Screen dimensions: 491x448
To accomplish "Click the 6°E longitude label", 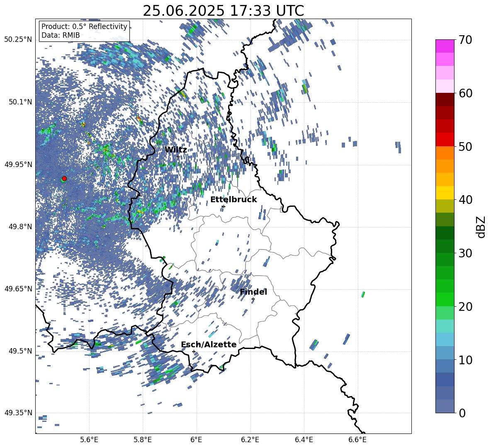I will coord(196,440).
